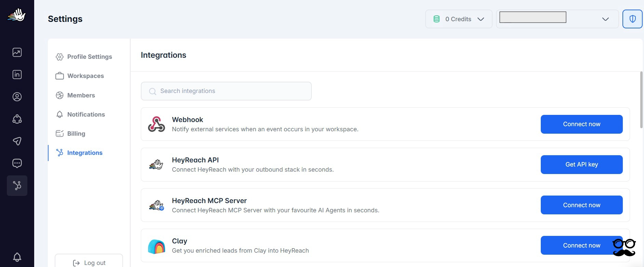
Task: Expand the workspace selector chevron
Action: pos(605,19)
